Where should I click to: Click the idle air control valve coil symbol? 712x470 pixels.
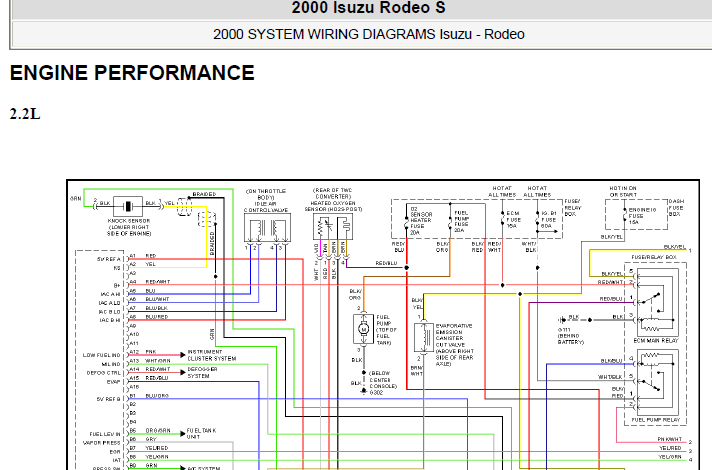(267, 228)
